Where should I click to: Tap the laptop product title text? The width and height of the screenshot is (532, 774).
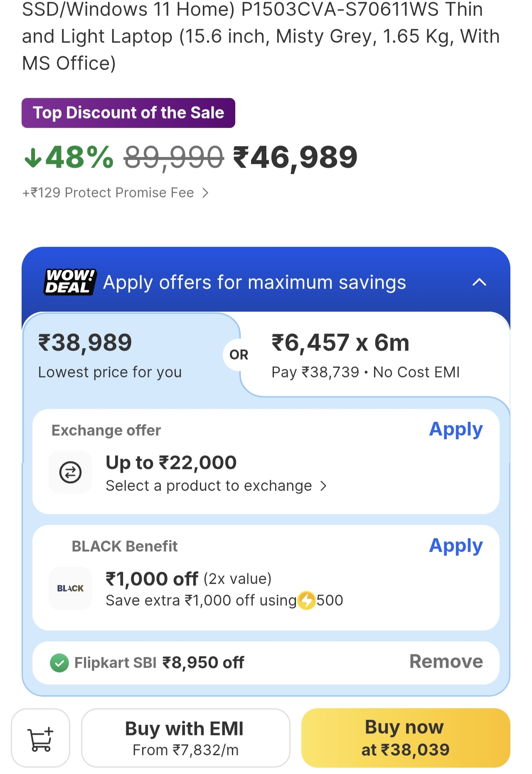click(x=261, y=37)
